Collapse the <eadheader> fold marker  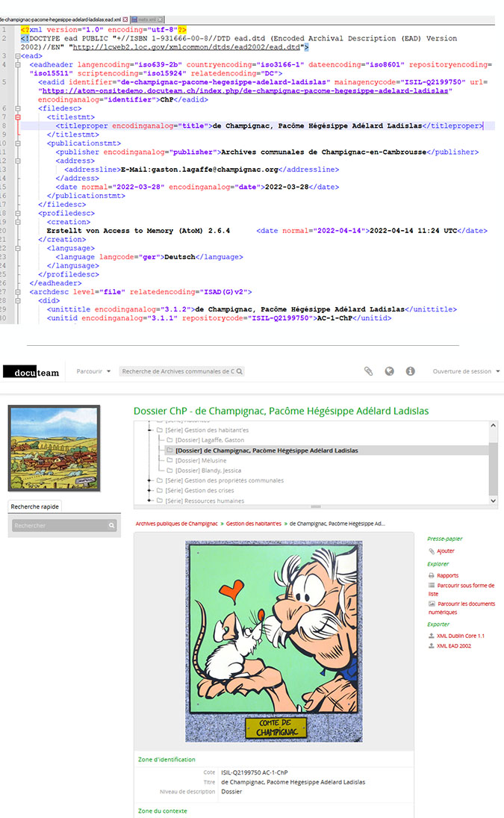(18, 65)
